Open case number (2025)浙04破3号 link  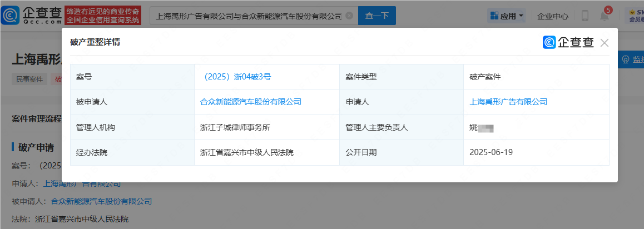[x=236, y=77]
